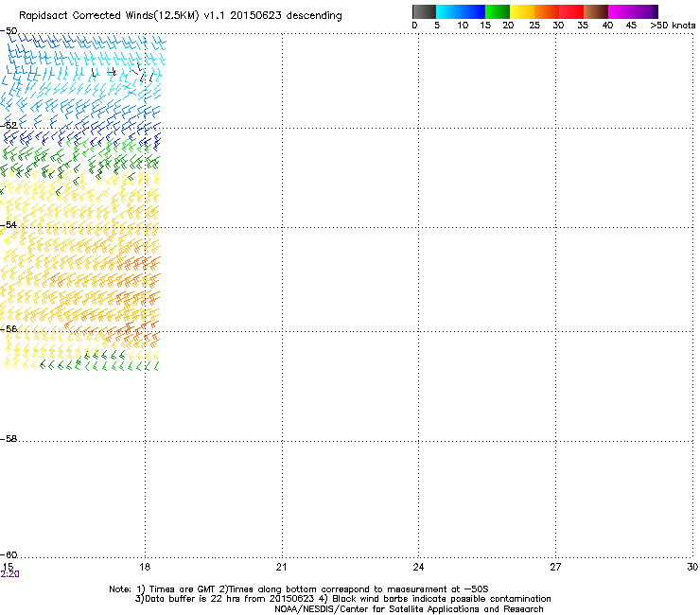Click the color scale label '10'
The width and height of the screenshot is (700, 615).
coord(463,26)
